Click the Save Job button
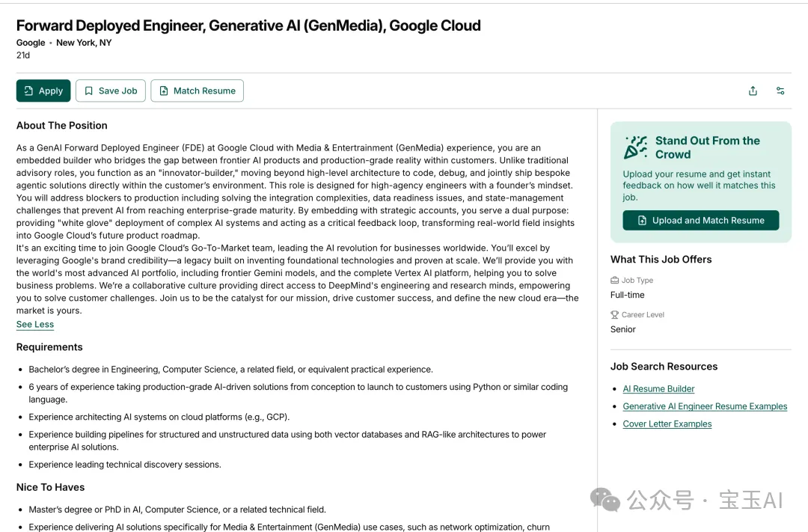Image resolution: width=808 pixels, height=532 pixels. click(x=110, y=91)
